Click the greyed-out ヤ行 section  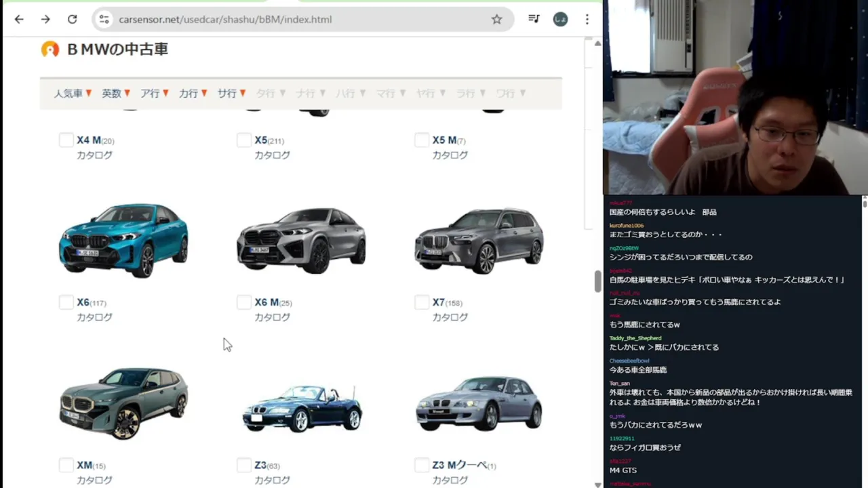[x=431, y=94]
